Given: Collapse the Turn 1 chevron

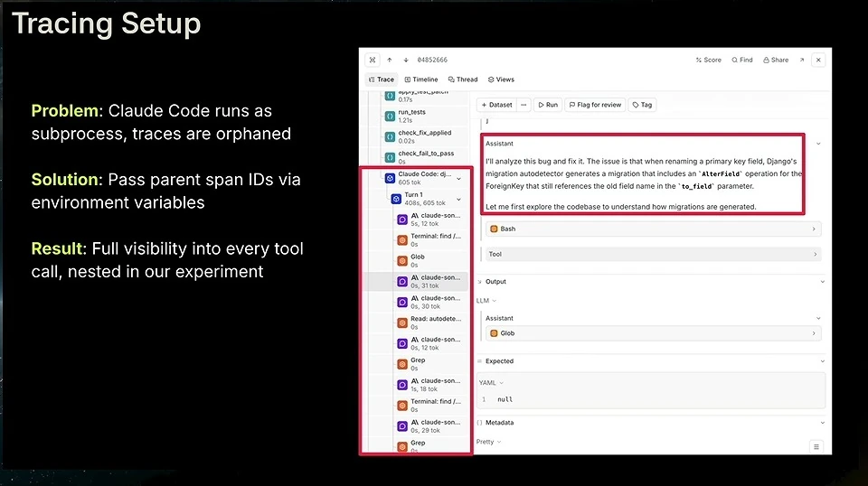Looking at the screenshot, I should pos(458,200).
